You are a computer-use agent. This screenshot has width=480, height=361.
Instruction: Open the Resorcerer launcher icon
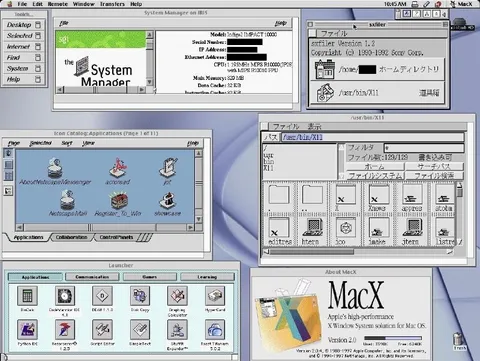(x=64, y=329)
